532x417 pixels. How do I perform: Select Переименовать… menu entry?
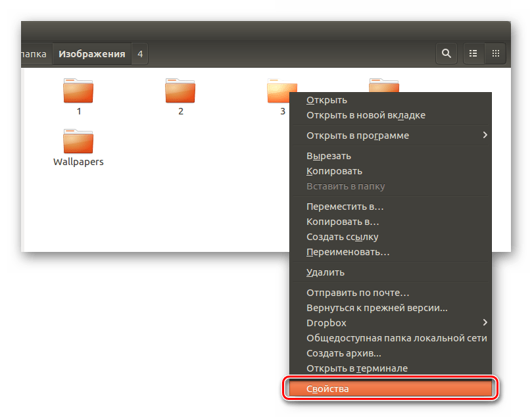pos(348,252)
